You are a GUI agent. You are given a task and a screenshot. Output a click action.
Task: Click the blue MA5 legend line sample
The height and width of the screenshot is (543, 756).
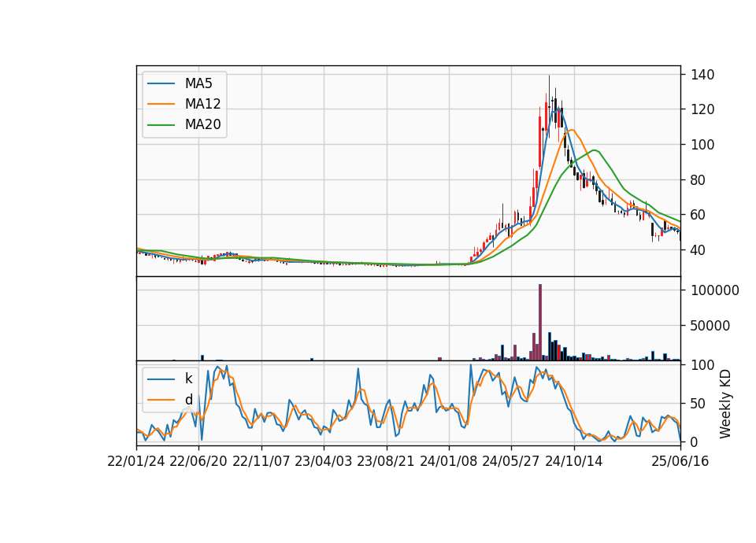pyautogui.click(x=161, y=84)
